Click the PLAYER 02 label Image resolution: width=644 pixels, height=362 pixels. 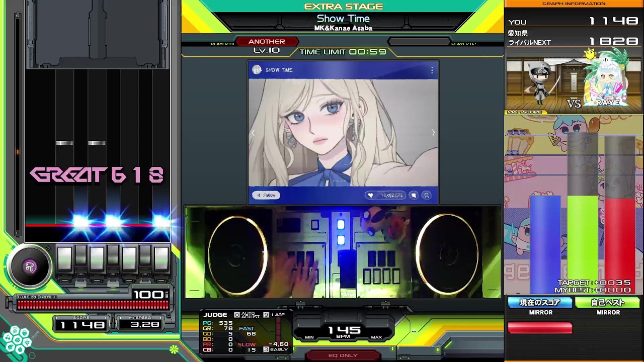pos(463,44)
